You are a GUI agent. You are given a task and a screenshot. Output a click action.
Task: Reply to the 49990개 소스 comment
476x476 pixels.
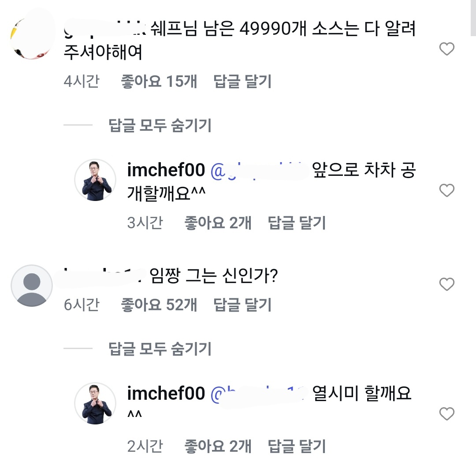pos(242,82)
